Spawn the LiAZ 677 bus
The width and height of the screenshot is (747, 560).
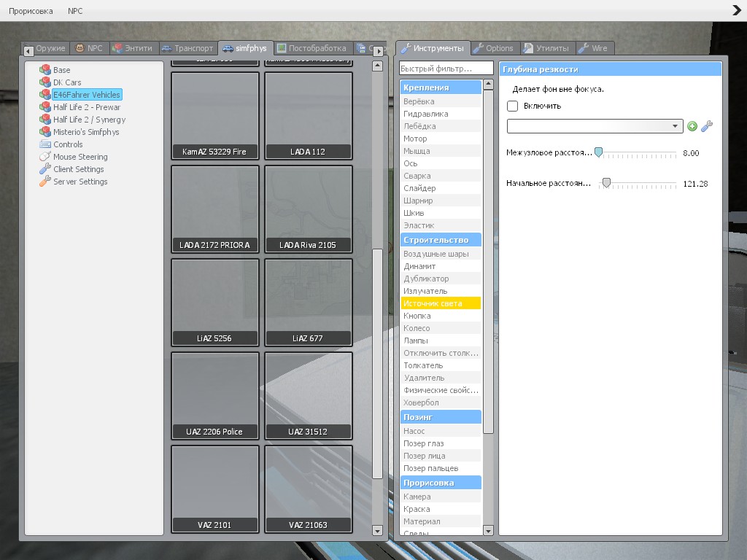tap(309, 303)
